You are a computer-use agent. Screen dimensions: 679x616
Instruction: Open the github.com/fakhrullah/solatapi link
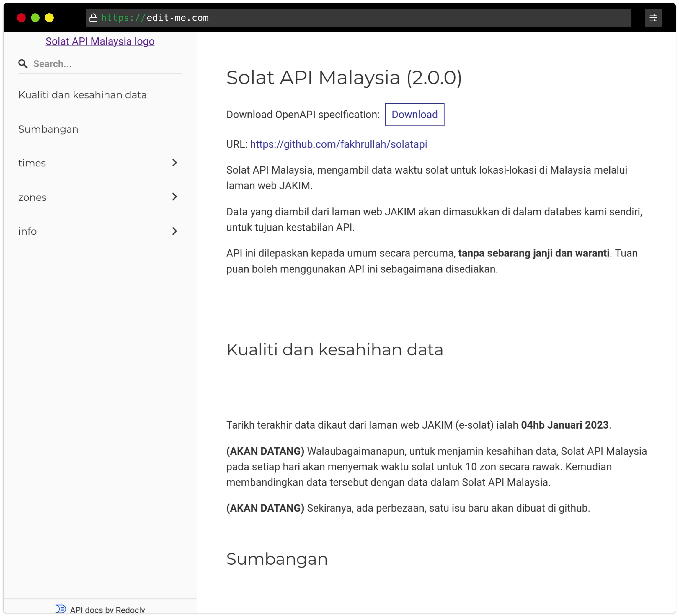tap(339, 144)
